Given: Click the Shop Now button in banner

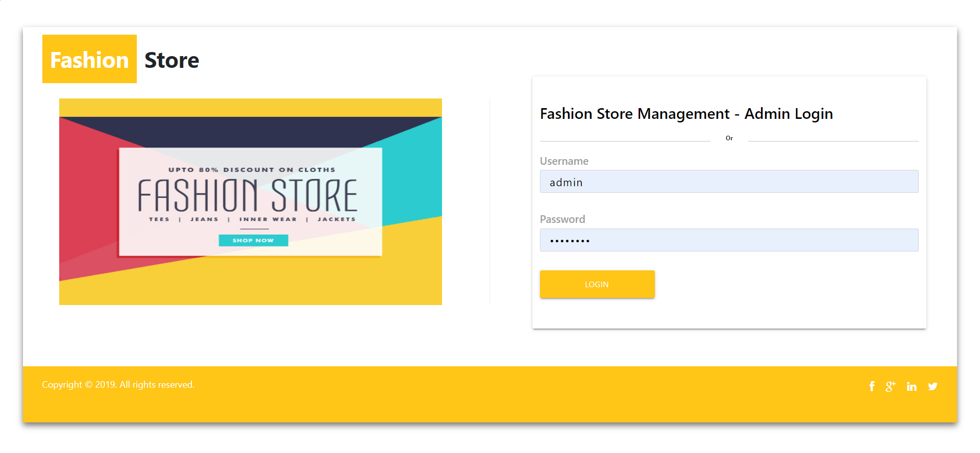Looking at the screenshot, I should (x=253, y=240).
